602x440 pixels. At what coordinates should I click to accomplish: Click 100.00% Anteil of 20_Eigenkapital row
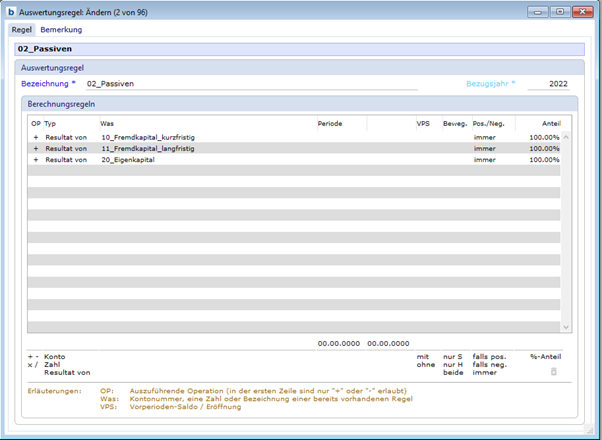544,159
